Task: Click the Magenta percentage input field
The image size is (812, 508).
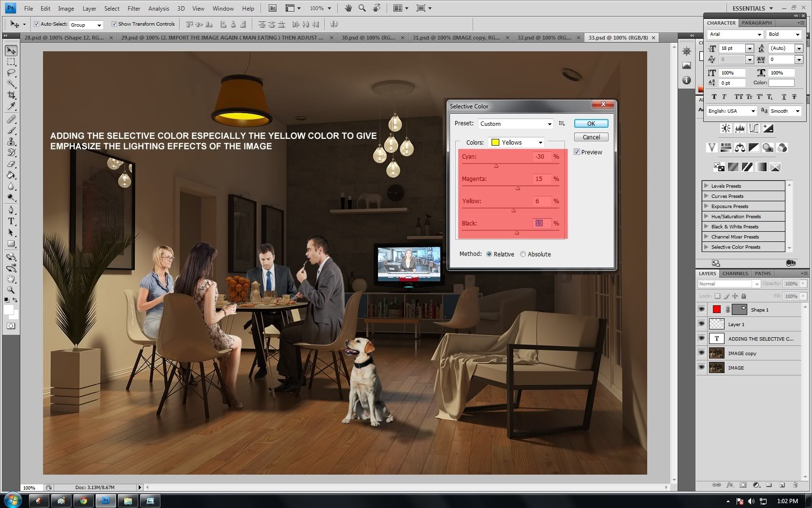Action: coord(541,179)
